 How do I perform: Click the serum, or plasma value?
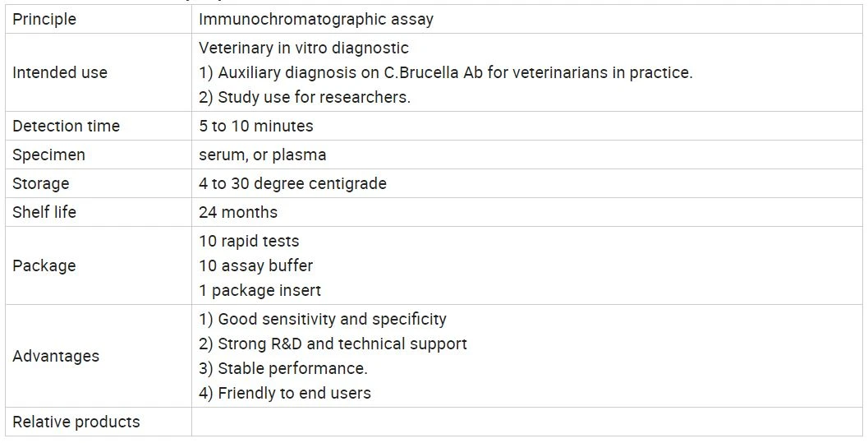tap(263, 155)
